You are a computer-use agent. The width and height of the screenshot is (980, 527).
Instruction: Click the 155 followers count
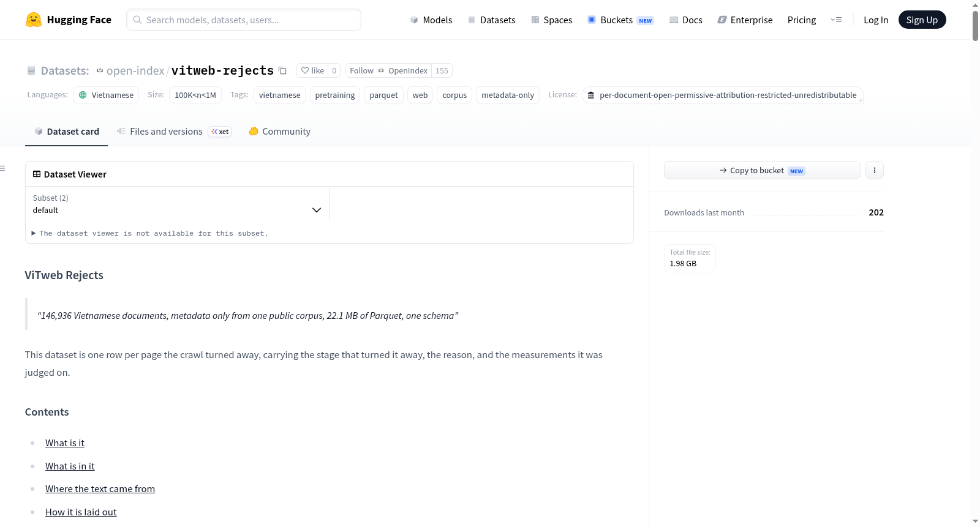click(442, 70)
